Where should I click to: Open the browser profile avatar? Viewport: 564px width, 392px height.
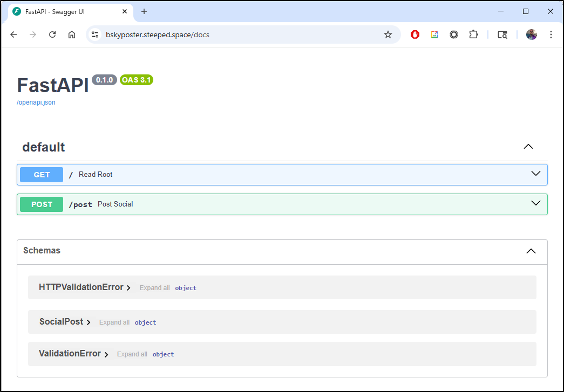coord(532,34)
